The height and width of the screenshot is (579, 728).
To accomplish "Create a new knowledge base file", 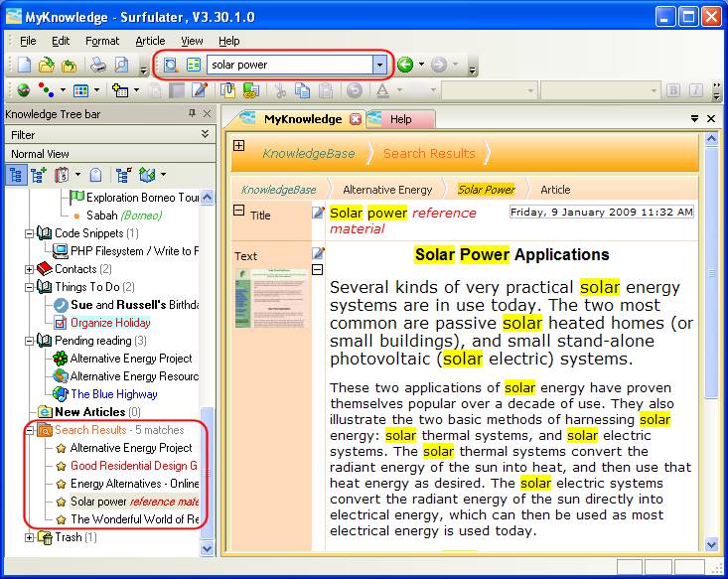I will (24, 65).
